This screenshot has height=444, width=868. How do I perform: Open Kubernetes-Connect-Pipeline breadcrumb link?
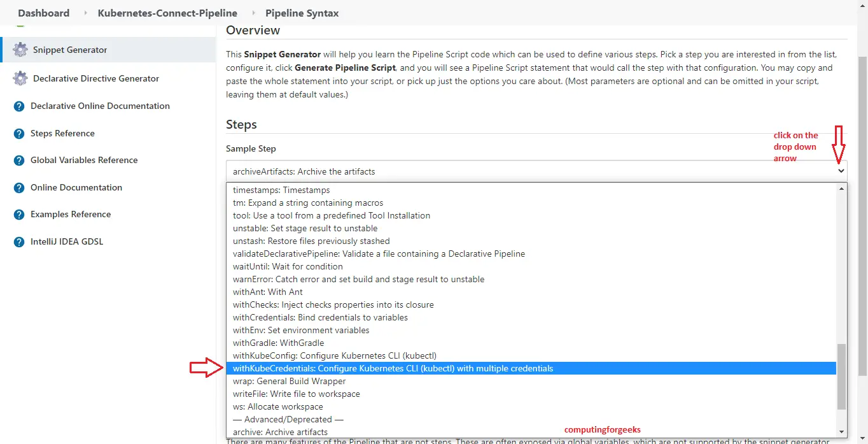(x=167, y=13)
